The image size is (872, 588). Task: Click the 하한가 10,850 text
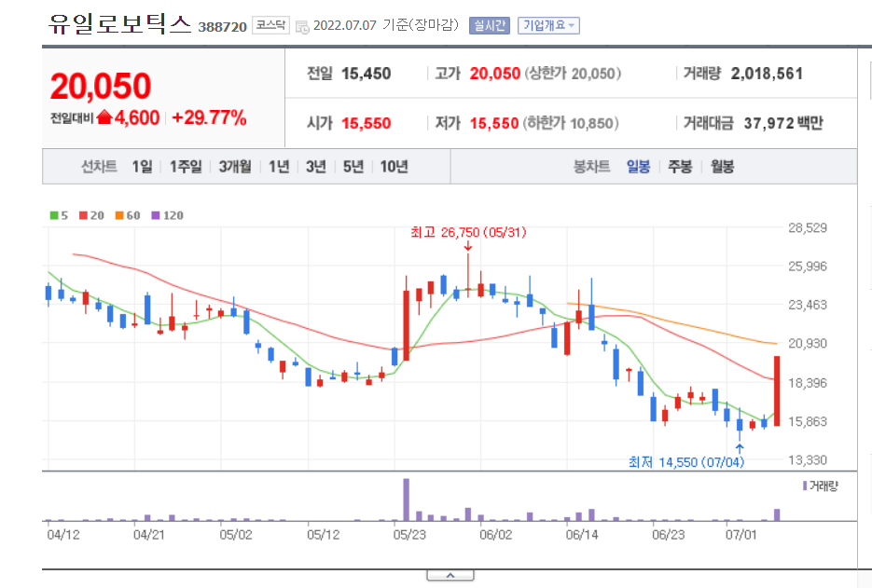[x=571, y=123]
